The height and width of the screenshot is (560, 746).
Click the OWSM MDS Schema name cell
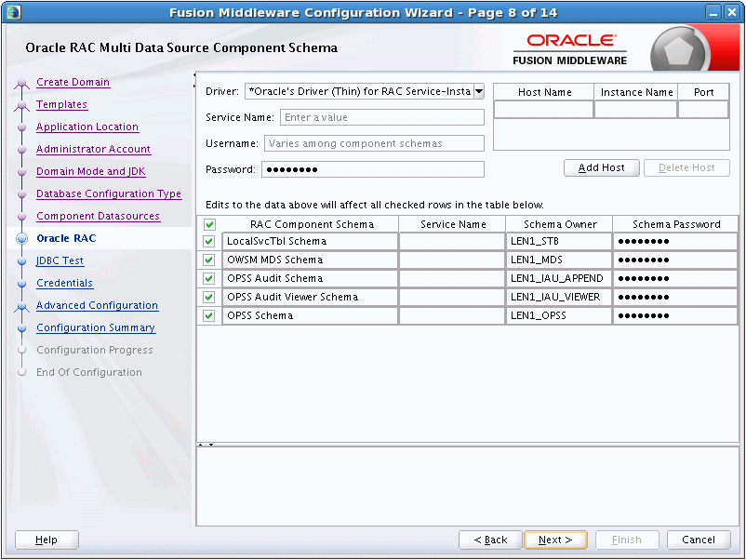pyautogui.click(x=310, y=260)
